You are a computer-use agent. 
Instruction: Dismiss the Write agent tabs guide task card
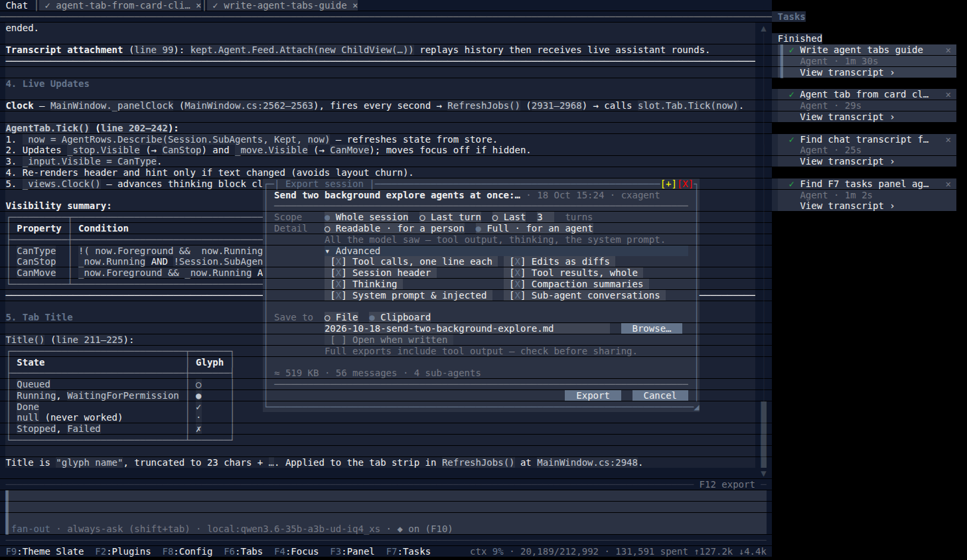[x=948, y=50]
